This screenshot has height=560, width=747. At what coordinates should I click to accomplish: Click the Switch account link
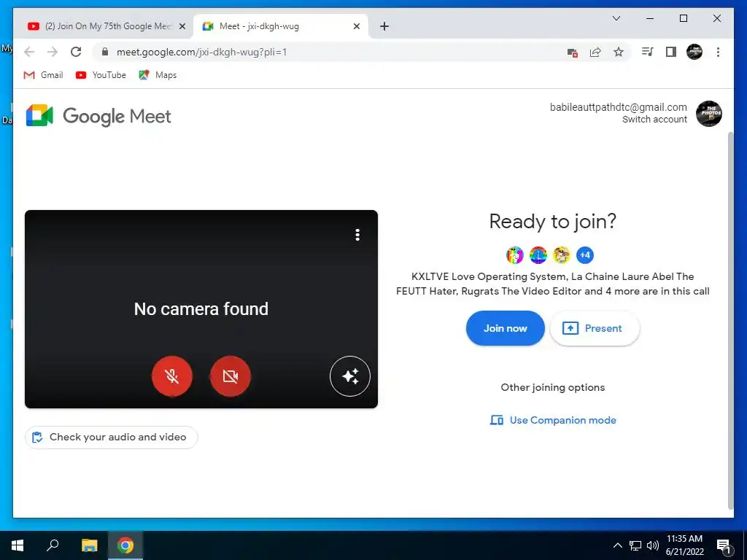tap(654, 120)
